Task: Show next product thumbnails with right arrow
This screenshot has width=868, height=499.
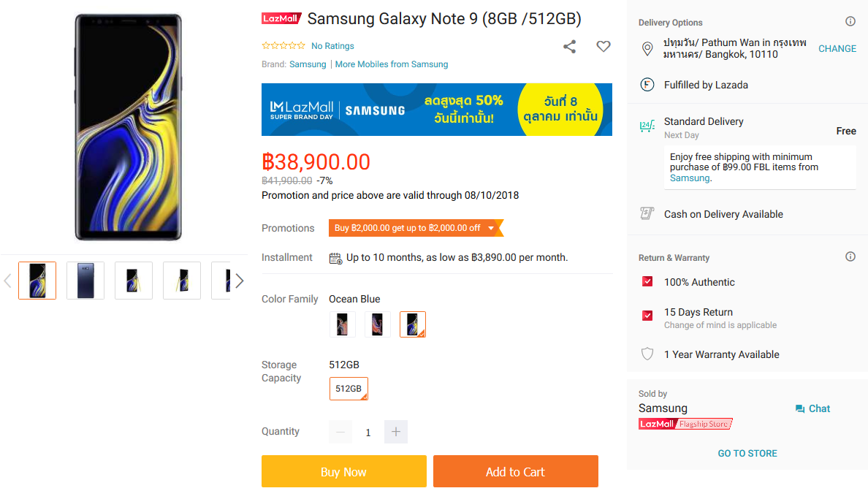Action: click(x=239, y=281)
